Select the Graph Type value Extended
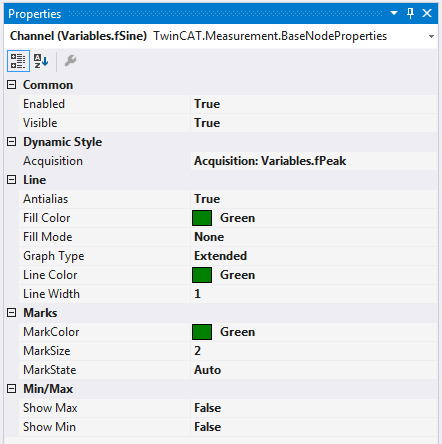442x444 pixels. (220, 256)
